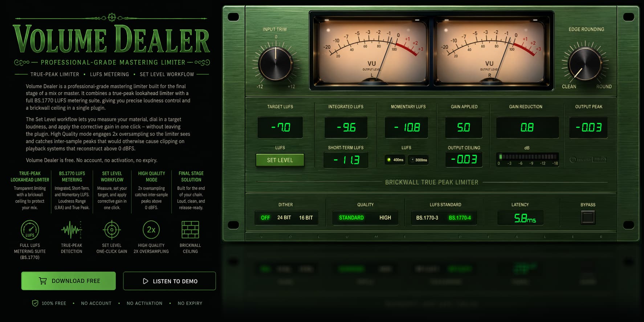644x322 pixels.
Task: Switch quality mode to HIGH
Action: 385,218
